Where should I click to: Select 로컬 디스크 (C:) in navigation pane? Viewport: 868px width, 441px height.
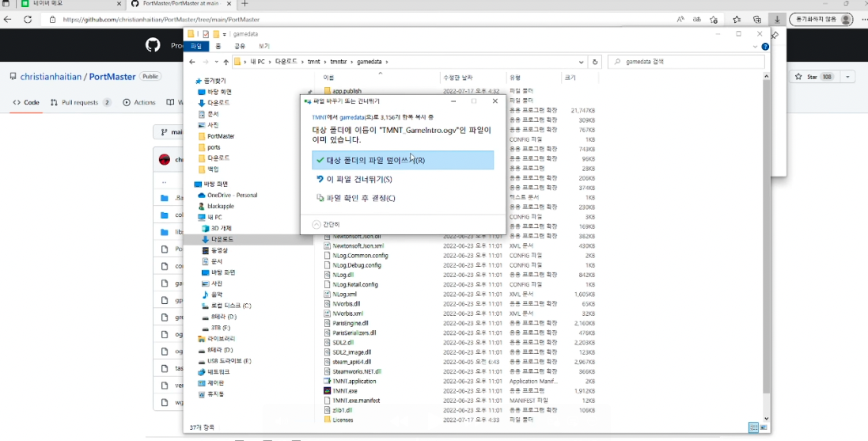point(226,306)
